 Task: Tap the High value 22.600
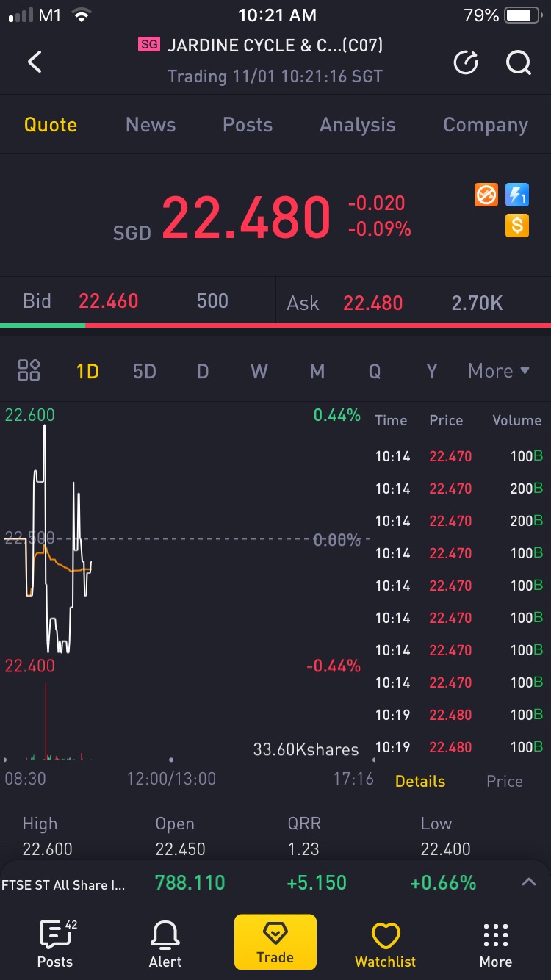48,849
